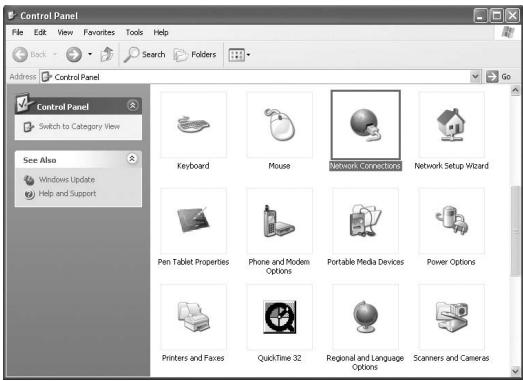
Task: Open the QuickTime 32 icon
Action: (x=280, y=317)
